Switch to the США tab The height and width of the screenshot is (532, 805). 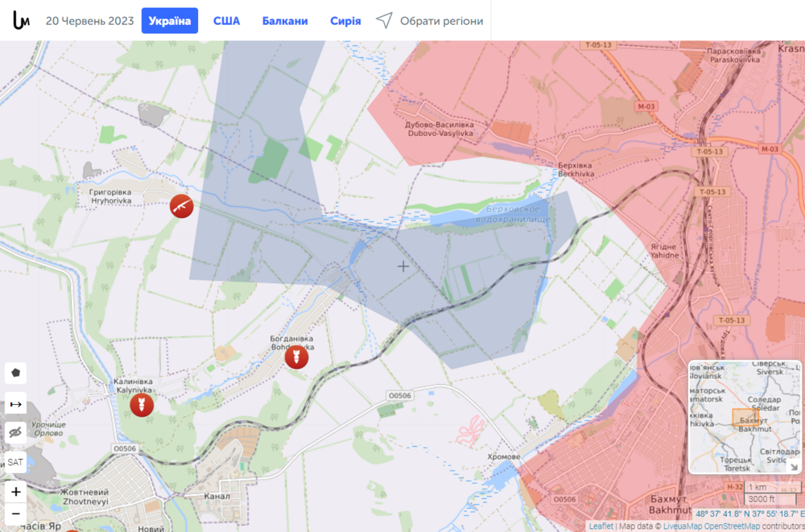pyautogui.click(x=226, y=20)
